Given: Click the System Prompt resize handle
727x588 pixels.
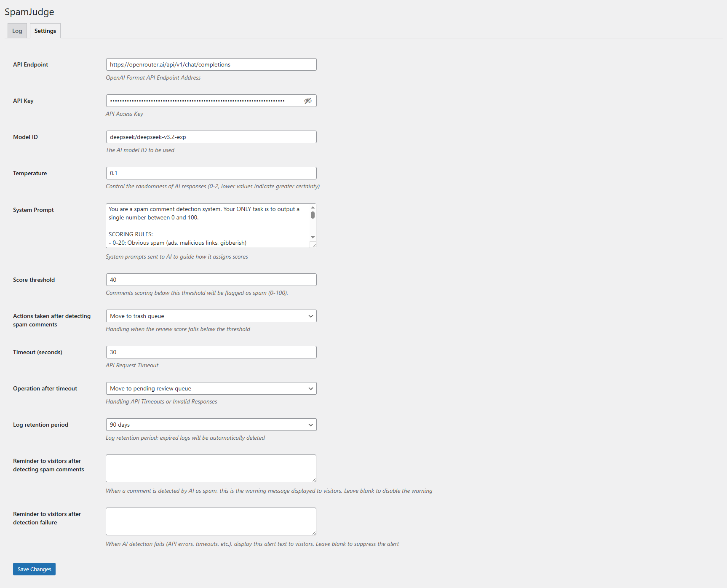Looking at the screenshot, I should pyautogui.click(x=314, y=244).
